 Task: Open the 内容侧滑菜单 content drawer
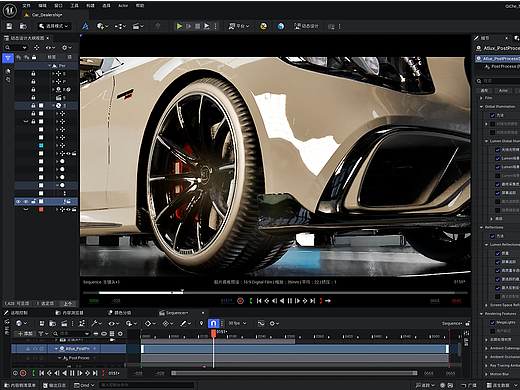coord(20,385)
